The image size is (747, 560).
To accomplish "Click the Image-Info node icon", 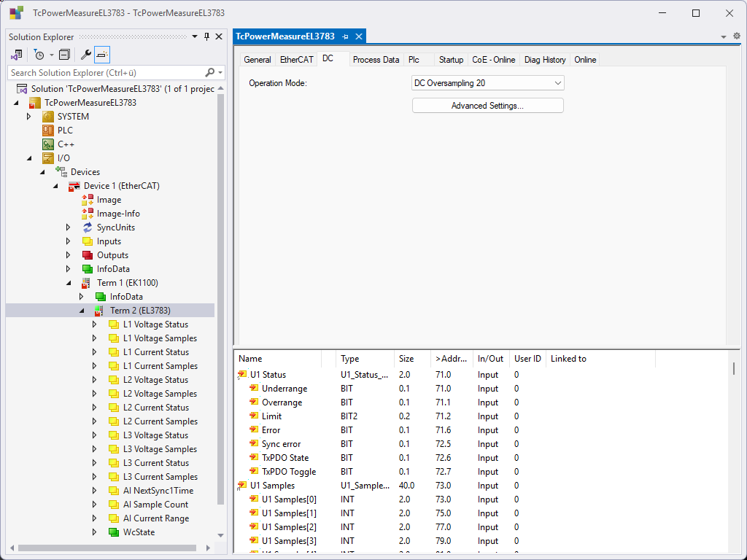I will (88, 214).
